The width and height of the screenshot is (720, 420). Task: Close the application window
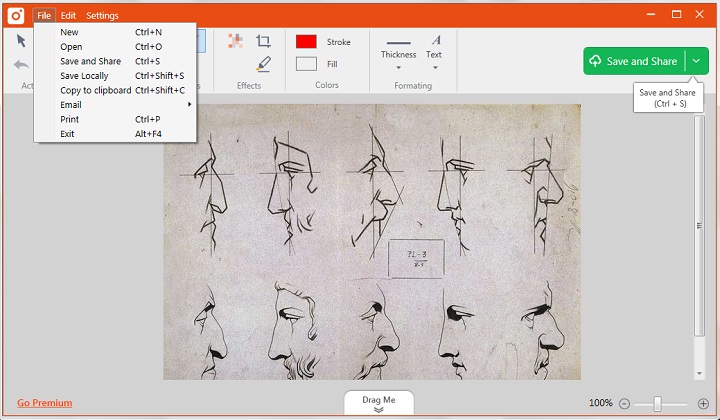click(699, 15)
